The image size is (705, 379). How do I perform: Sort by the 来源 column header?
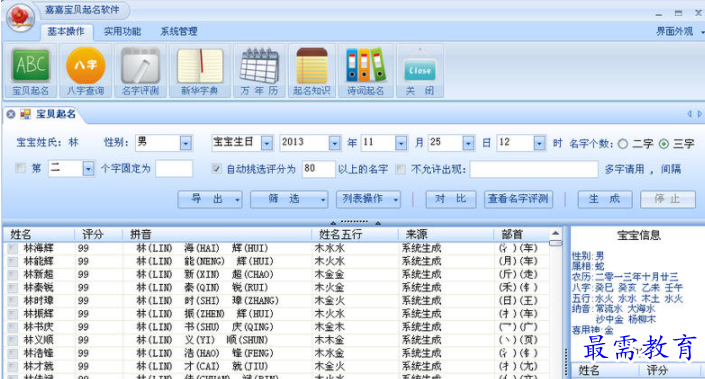(446, 234)
